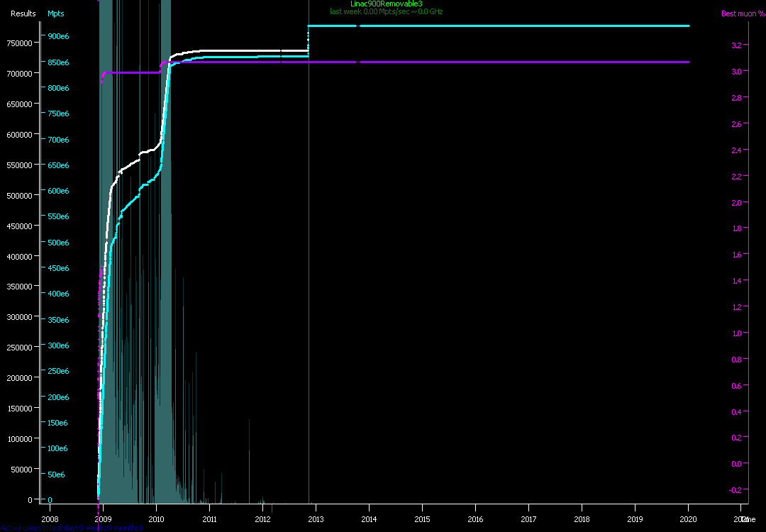Click the 750000 Results axis value
This screenshot has width=766, height=532.
[20, 43]
